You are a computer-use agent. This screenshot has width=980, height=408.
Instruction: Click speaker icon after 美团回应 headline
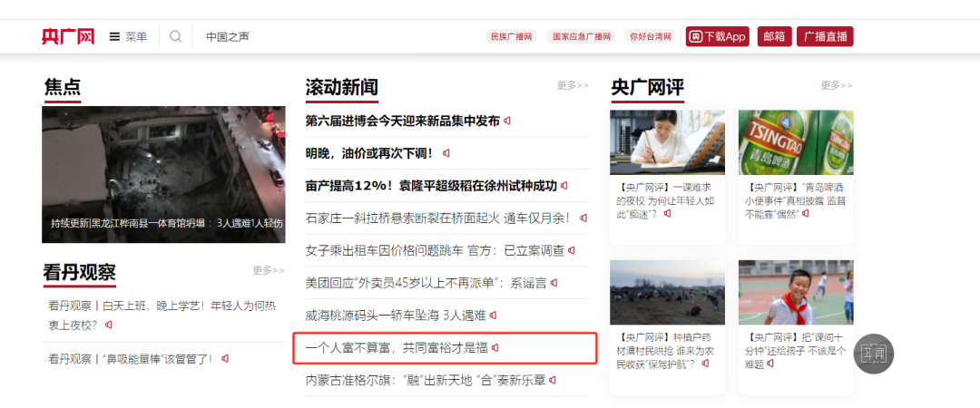(554, 283)
